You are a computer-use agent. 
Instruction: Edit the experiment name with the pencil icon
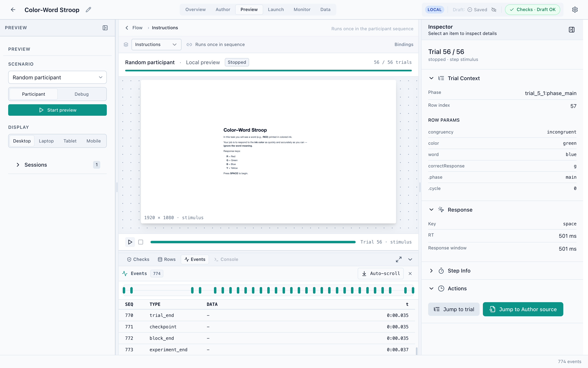[88, 9]
